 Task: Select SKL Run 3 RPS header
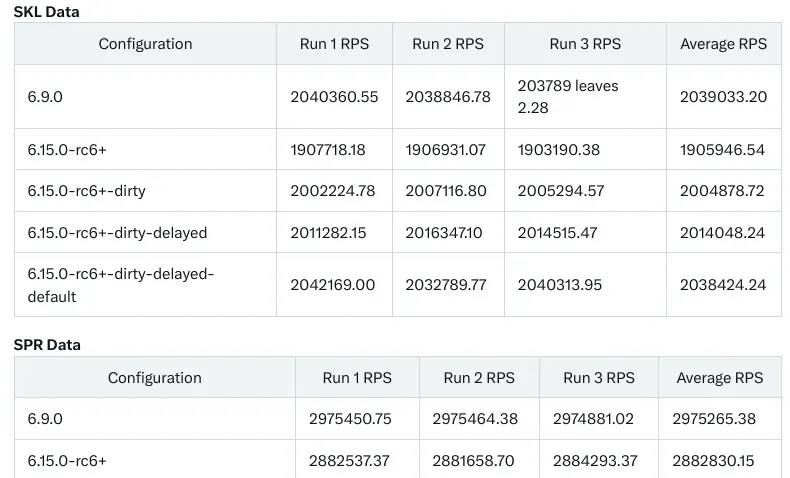pyautogui.click(x=585, y=44)
